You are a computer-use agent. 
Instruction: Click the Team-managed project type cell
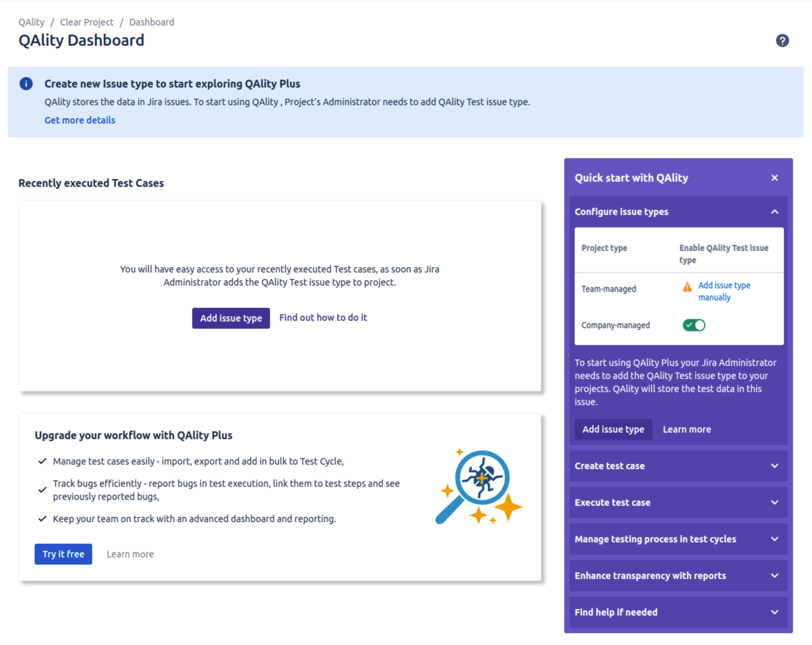click(x=609, y=289)
